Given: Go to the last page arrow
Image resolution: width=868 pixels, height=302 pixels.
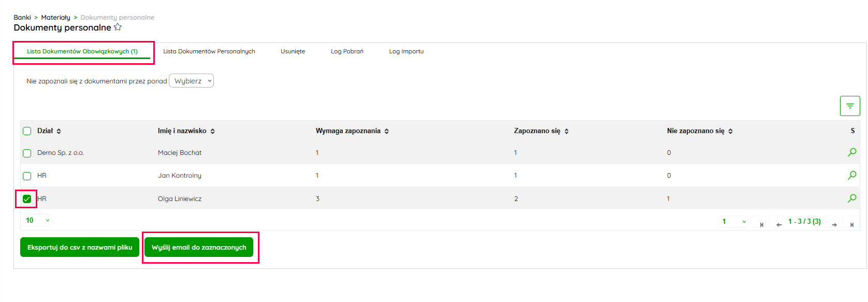Looking at the screenshot, I should [x=851, y=224].
